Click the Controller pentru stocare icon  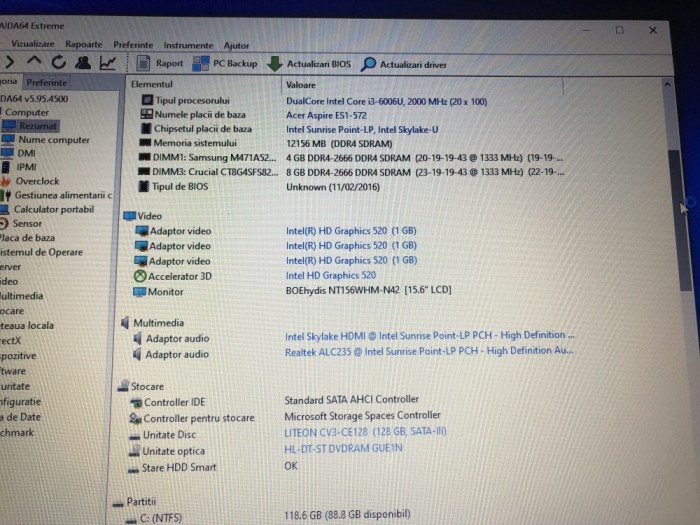tap(135, 418)
